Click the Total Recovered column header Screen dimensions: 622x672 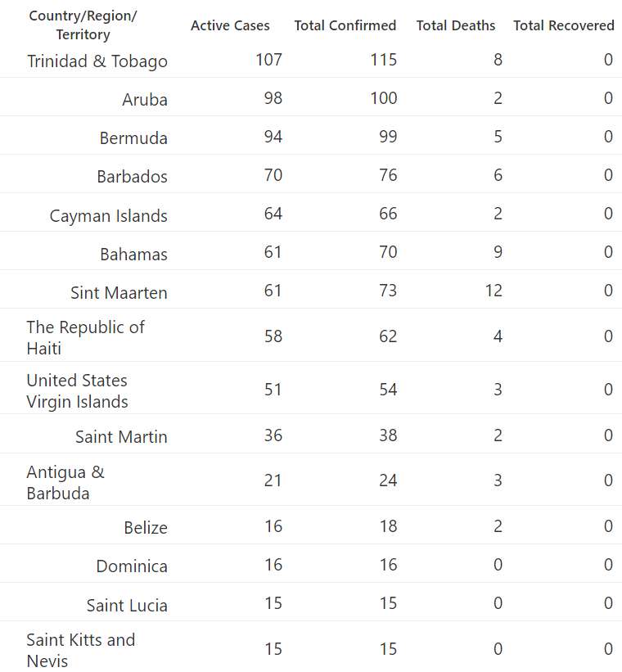point(564,25)
